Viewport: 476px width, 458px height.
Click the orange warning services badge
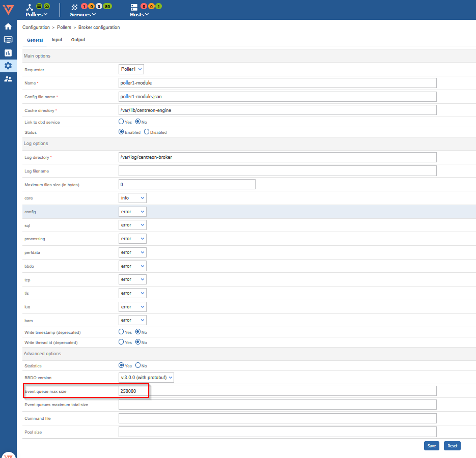pyautogui.click(x=91, y=7)
